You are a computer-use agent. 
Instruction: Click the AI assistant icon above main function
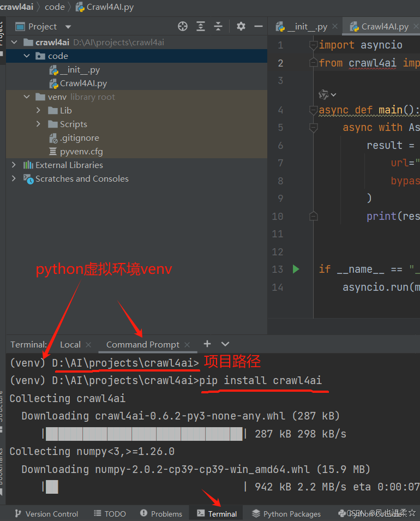323,95
